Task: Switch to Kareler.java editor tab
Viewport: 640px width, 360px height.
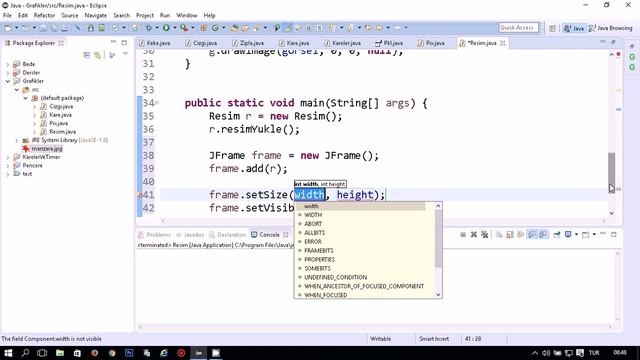Action: pos(342,43)
